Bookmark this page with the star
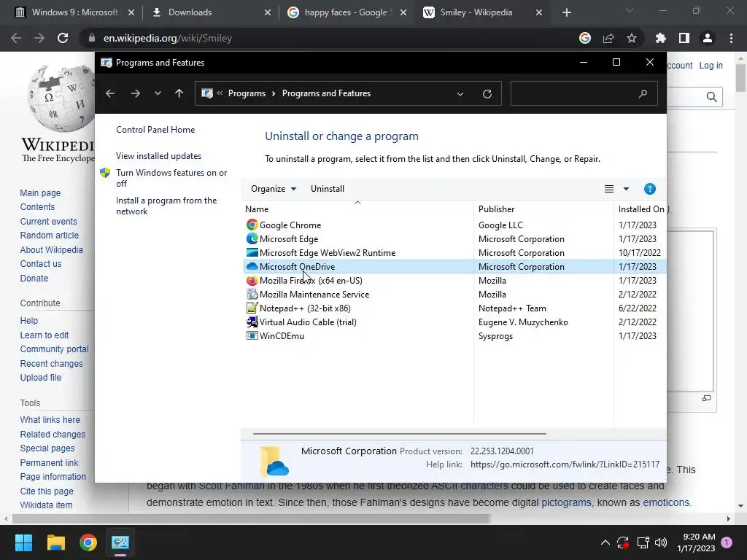The image size is (747, 560). click(632, 38)
